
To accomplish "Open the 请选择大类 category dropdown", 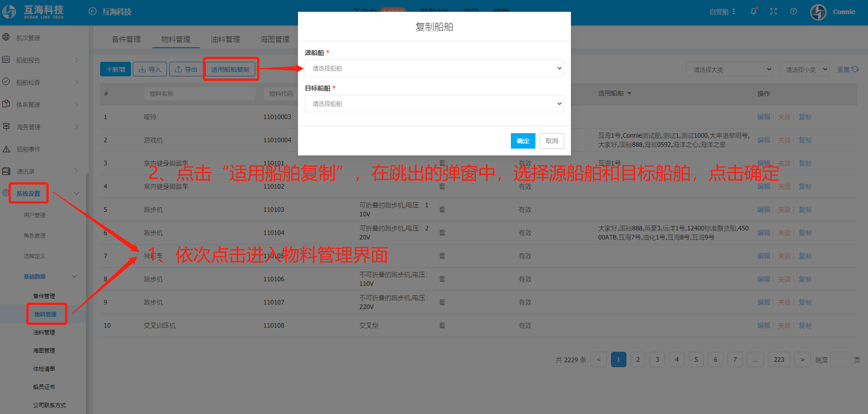I will pos(730,70).
